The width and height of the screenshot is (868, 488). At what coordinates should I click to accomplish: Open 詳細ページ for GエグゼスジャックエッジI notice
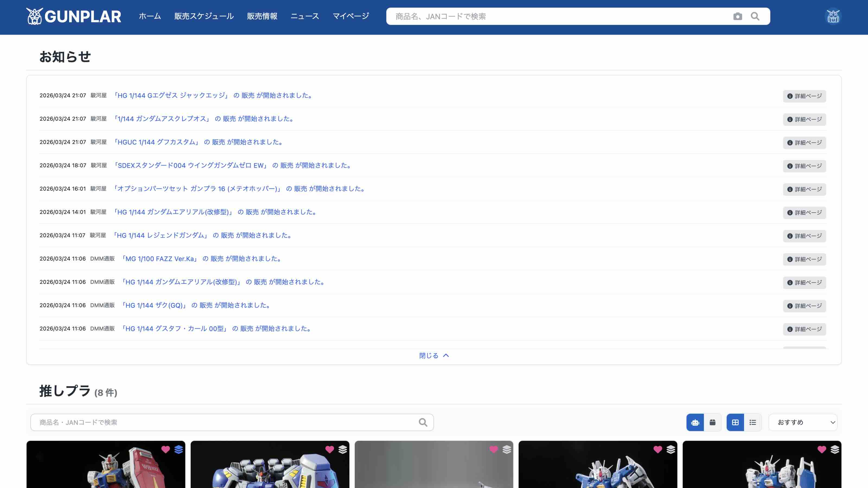[804, 96]
